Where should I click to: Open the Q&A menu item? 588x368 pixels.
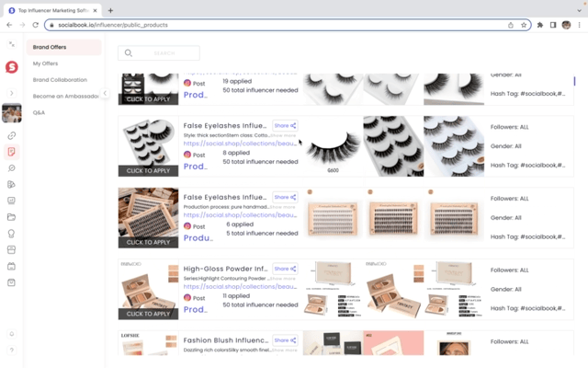pos(39,112)
